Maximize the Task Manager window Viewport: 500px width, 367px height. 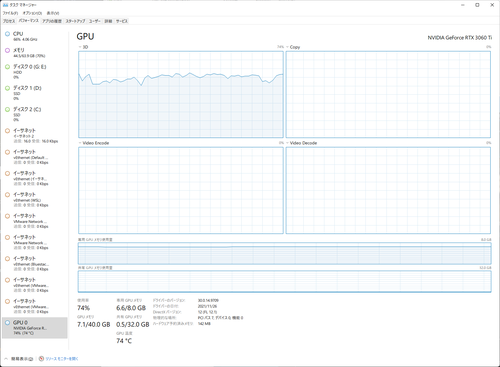[477, 5]
